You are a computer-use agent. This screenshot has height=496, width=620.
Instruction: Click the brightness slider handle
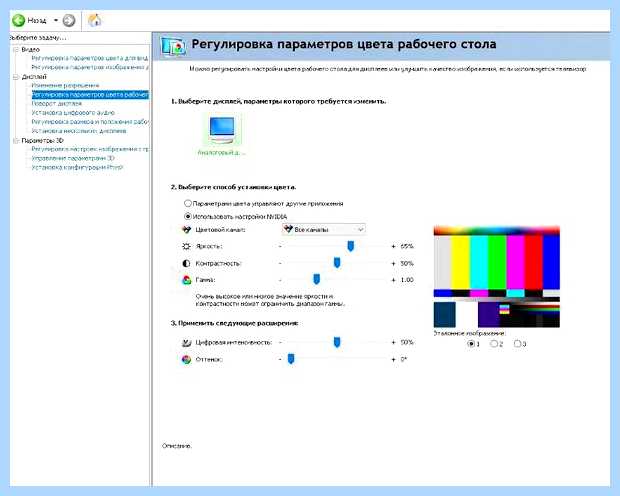point(350,246)
